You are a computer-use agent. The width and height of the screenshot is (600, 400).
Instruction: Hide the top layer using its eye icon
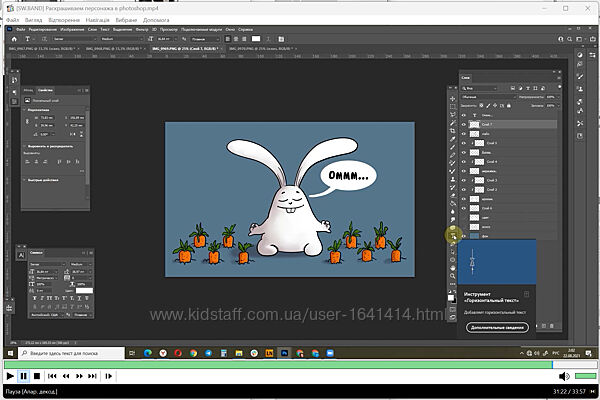click(x=466, y=115)
